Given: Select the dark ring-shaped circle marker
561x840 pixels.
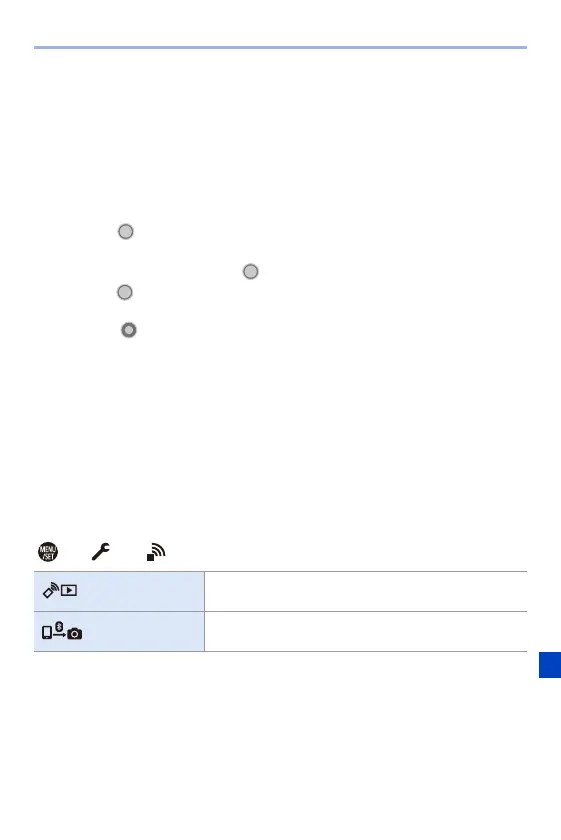Looking at the screenshot, I should (x=129, y=330).
